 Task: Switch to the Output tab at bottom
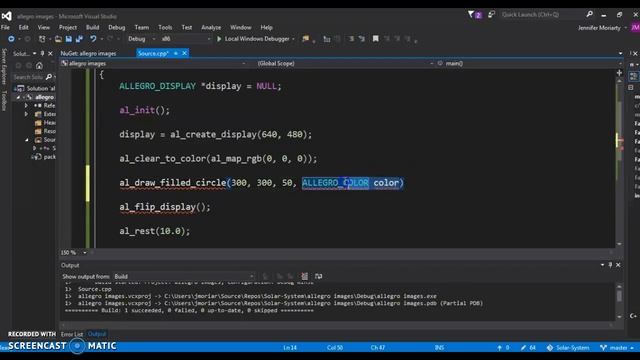97,334
